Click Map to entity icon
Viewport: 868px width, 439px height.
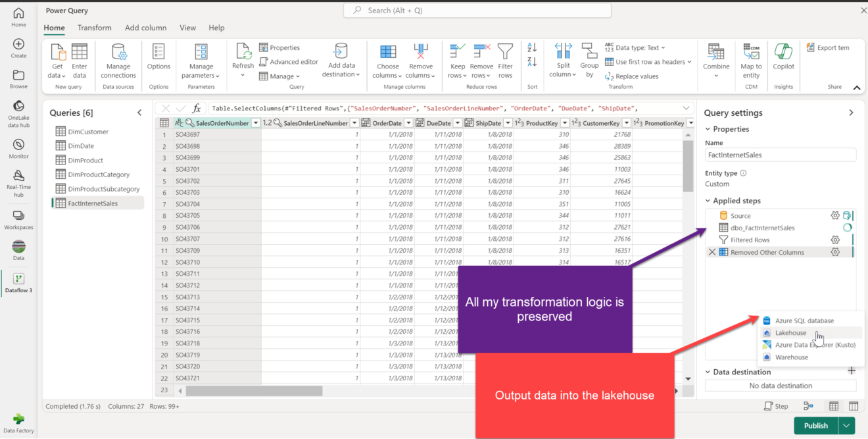pyautogui.click(x=751, y=53)
